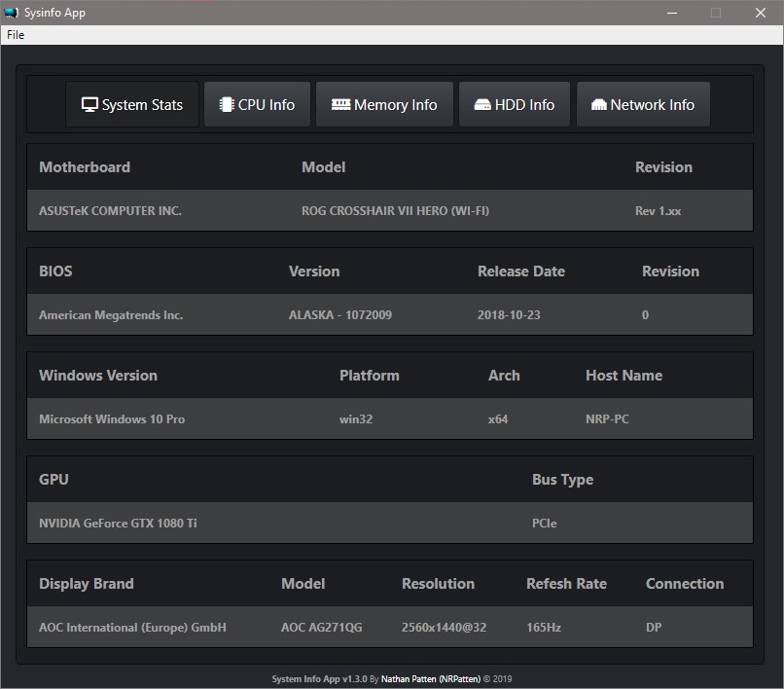
Task: Click the chip icon beside CPU Info
Action: (x=227, y=104)
